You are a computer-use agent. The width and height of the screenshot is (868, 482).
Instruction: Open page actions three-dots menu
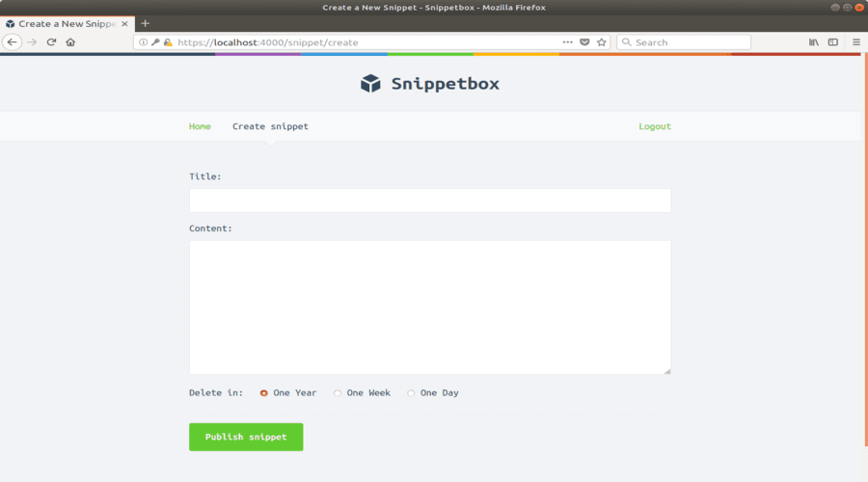point(567,42)
